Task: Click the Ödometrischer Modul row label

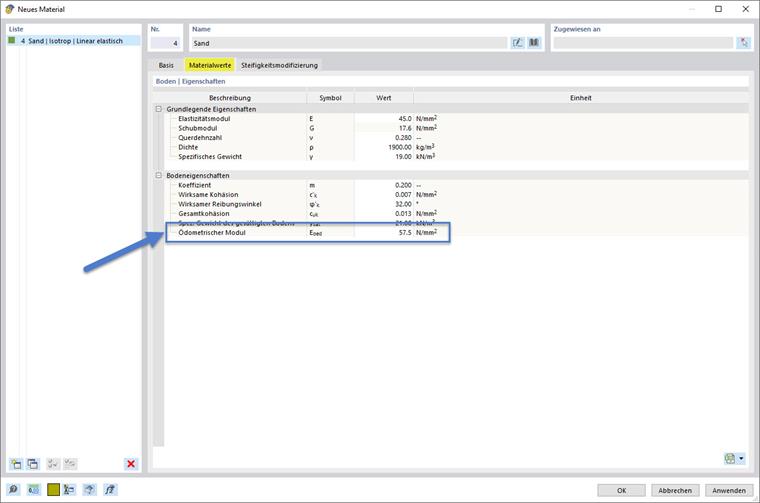Action: point(212,233)
